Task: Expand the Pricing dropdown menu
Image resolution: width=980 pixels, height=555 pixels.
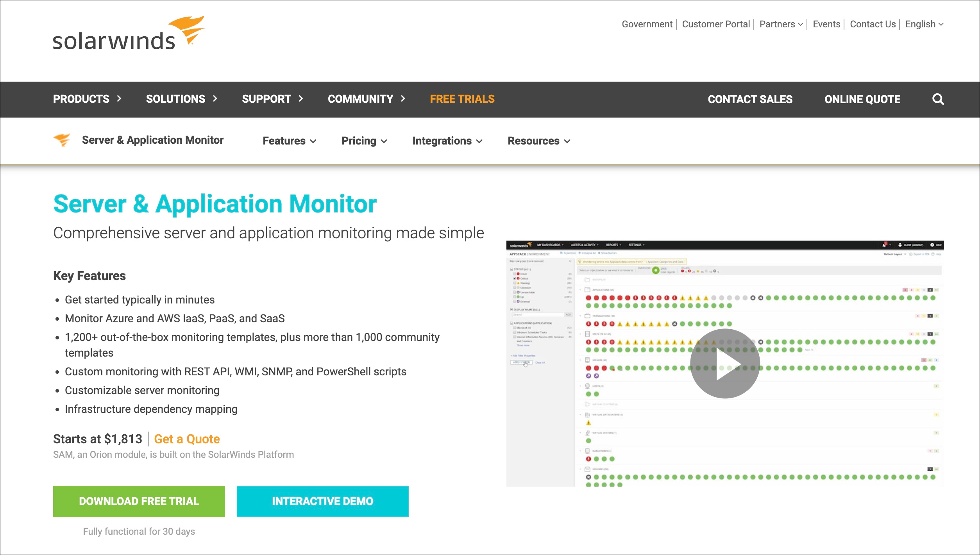Action: pyautogui.click(x=363, y=141)
